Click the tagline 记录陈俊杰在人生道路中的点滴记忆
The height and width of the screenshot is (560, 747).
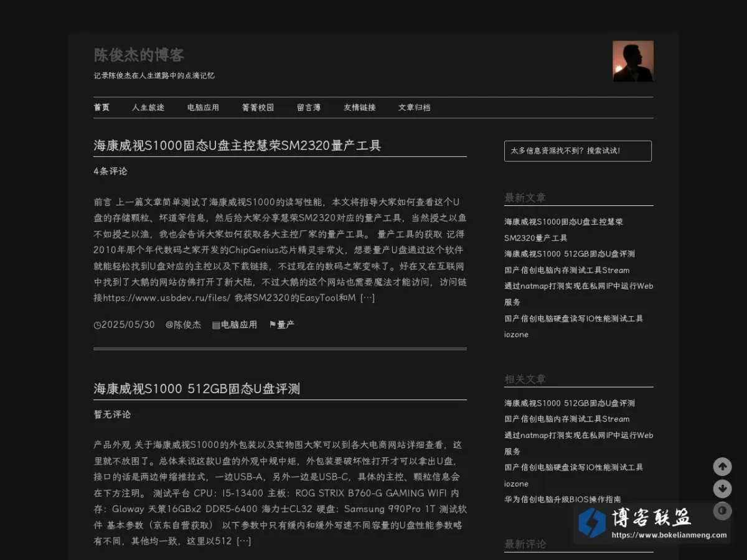[x=154, y=76]
